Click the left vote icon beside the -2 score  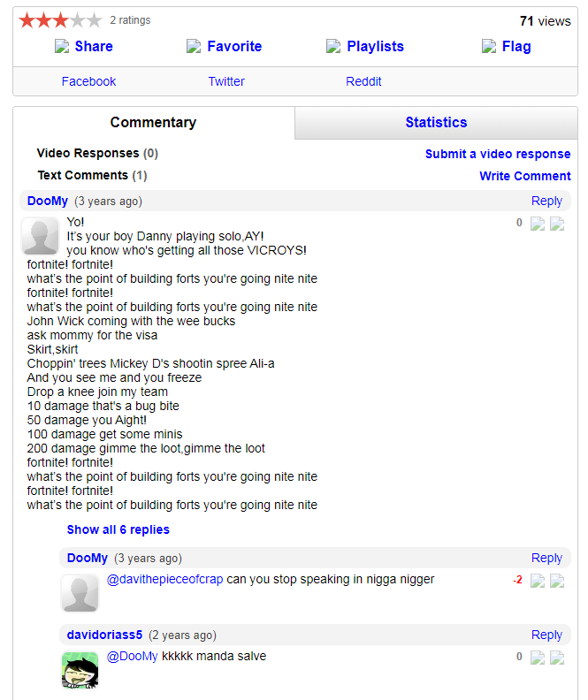[x=538, y=581]
